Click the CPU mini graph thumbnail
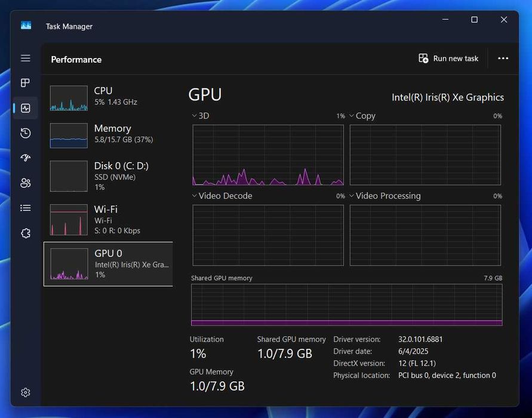Viewport: 532px width, 418px height. click(69, 98)
